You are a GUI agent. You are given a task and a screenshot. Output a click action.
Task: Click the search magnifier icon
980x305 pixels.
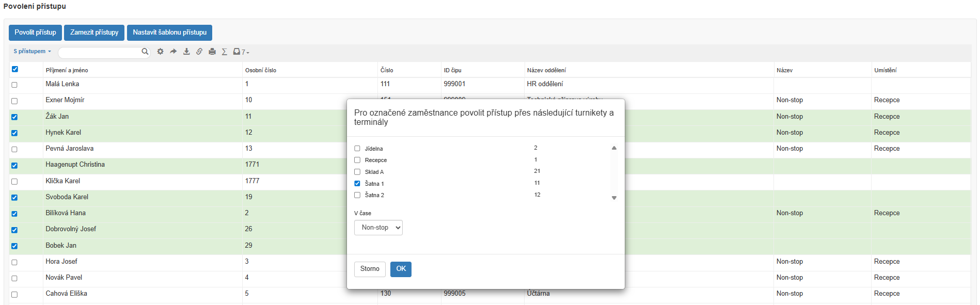tap(145, 52)
